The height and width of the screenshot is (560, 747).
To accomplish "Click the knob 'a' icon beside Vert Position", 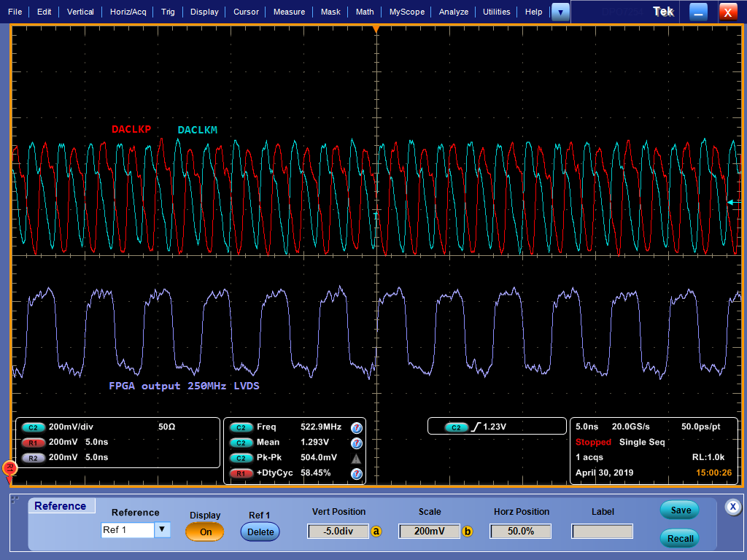I will point(376,531).
